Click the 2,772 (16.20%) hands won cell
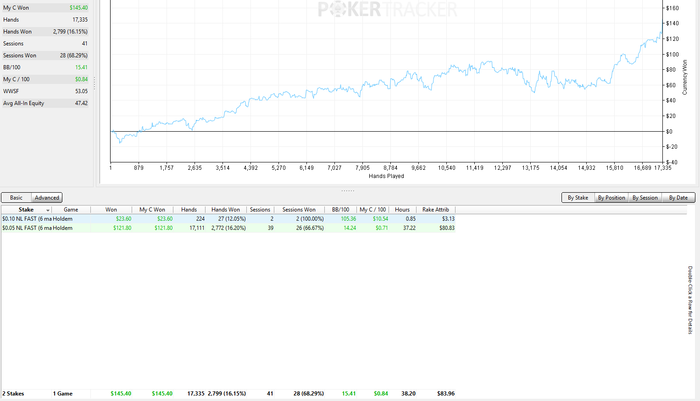Image resolution: width=700 pixels, height=401 pixels. pyautogui.click(x=229, y=228)
